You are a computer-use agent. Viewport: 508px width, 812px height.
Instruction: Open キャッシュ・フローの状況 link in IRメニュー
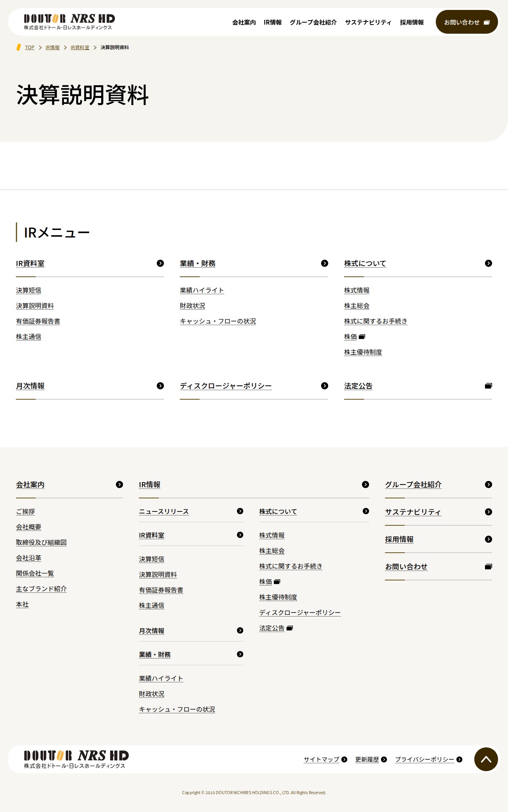tap(218, 321)
